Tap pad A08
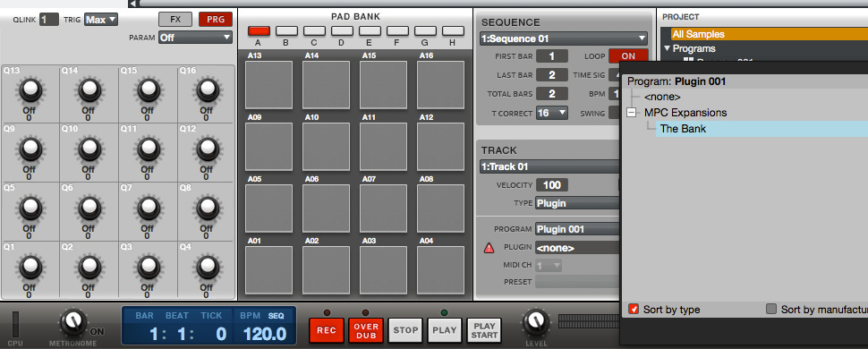The width and height of the screenshot is (868, 349). (x=440, y=209)
